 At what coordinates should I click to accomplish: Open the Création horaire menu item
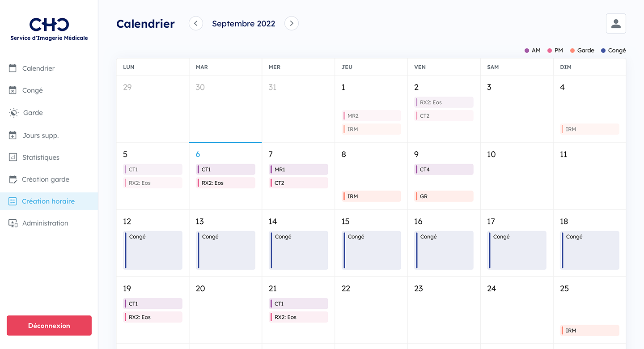[x=48, y=201]
